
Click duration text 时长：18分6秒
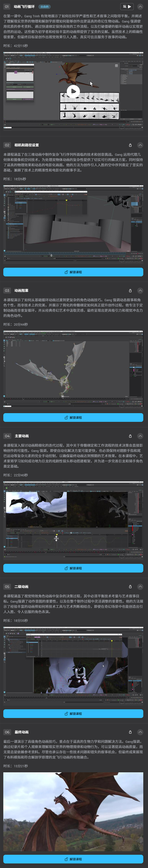pos(14,179)
